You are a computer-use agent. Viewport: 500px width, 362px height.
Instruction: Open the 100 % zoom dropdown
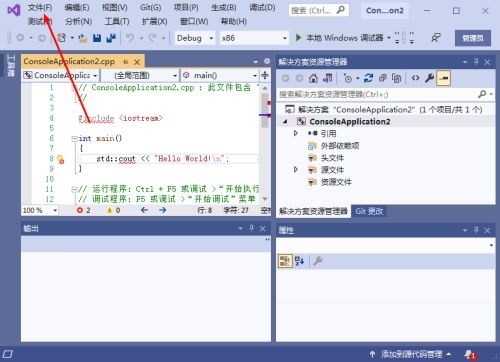40,210
